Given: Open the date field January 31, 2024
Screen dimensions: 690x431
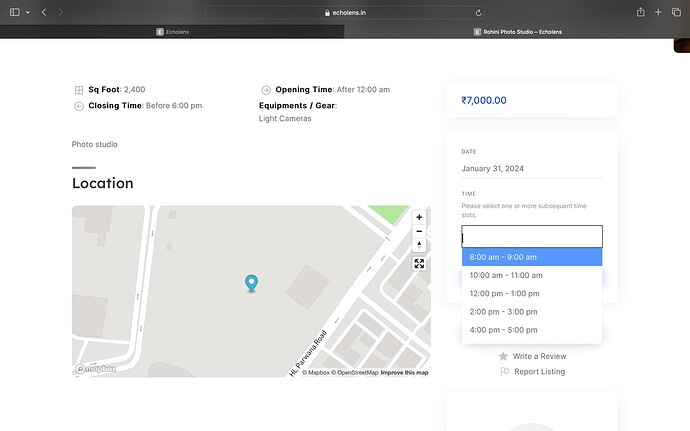Looking at the screenshot, I should click(x=532, y=169).
